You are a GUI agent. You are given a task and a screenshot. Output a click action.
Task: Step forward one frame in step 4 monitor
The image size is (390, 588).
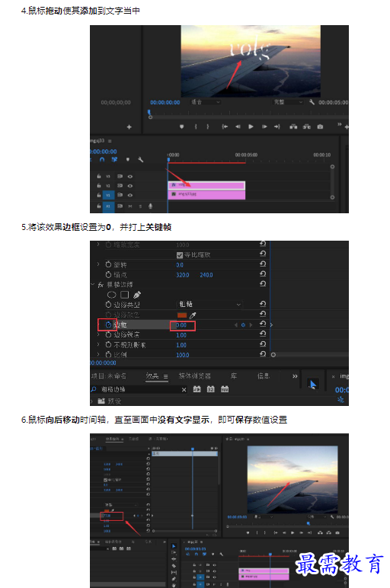tap(264, 126)
